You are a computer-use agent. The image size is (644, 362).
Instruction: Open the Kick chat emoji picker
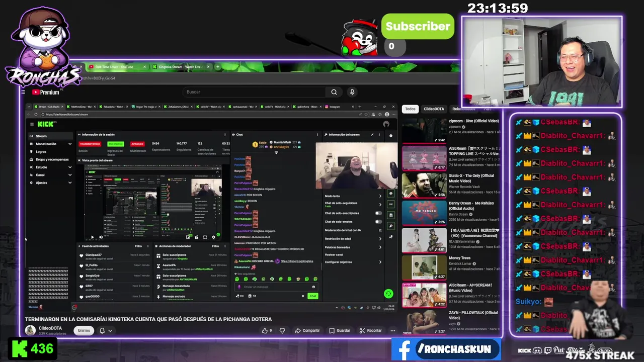click(313, 287)
